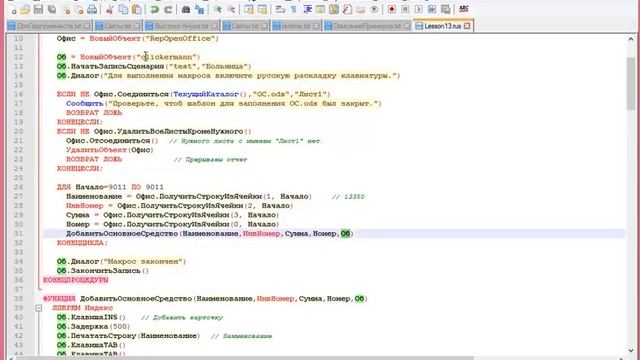Viewport: 640px width, 360px height.
Task: Toggle word wrap in the toolbar
Action: (280, 9)
